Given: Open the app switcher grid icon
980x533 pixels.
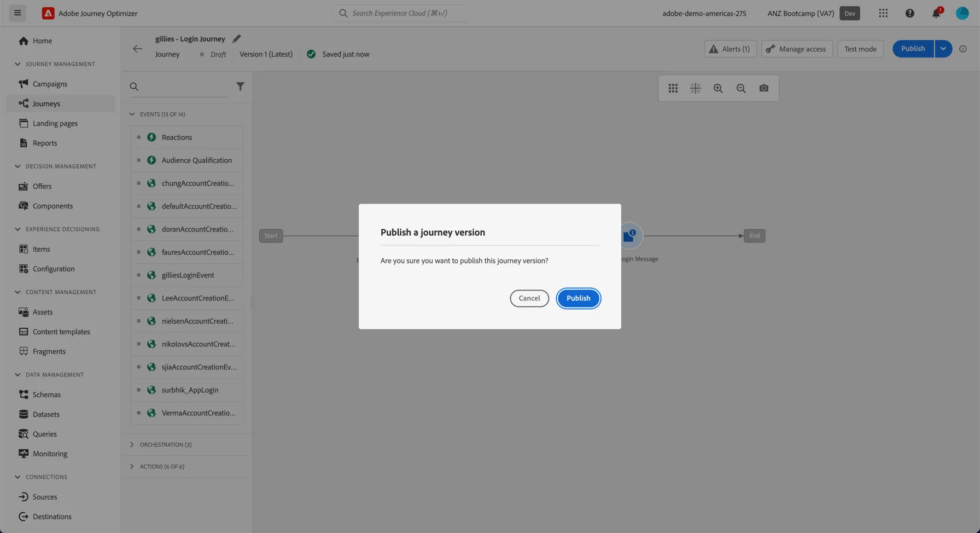Looking at the screenshot, I should coord(883,13).
